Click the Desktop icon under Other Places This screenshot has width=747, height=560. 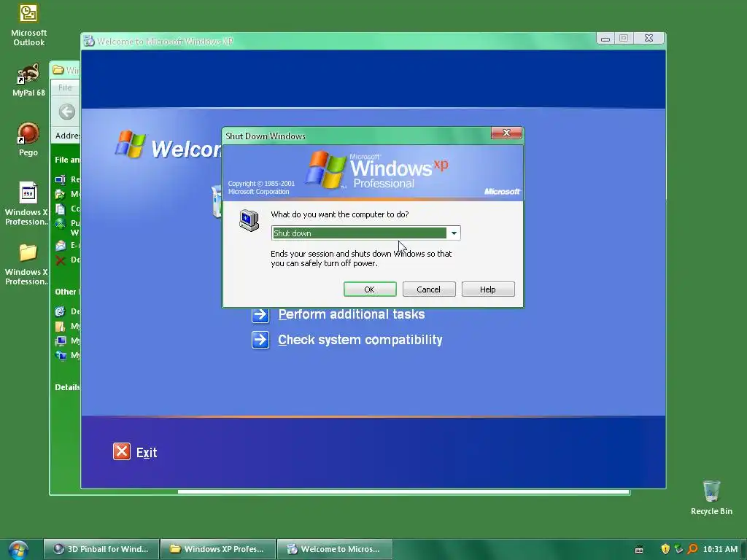60,311
